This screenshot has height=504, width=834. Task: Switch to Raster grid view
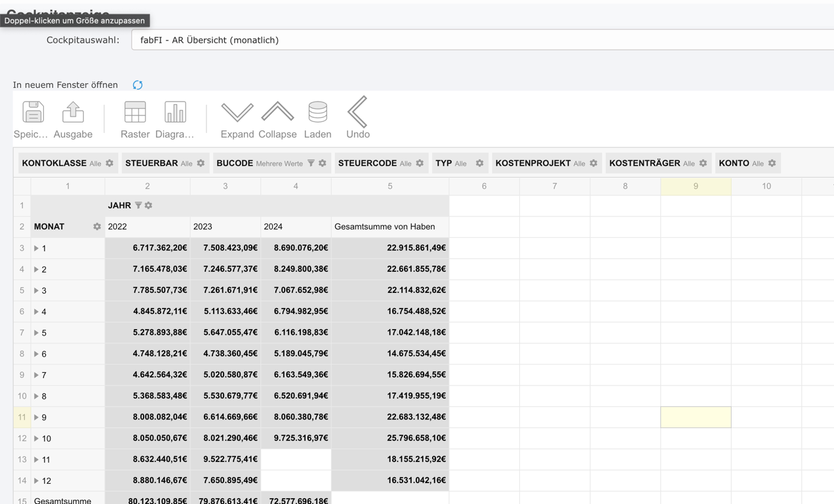(x=135, y=113)
